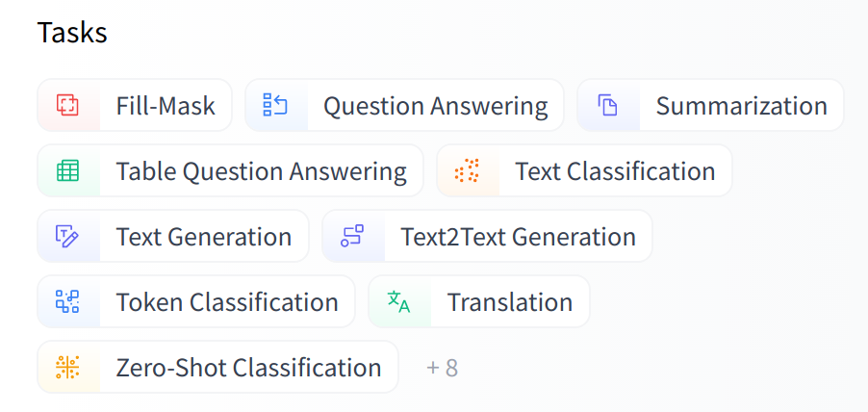Expand the +8 more tasks
The height and width of the screenshot is (412, 868).
442,368
